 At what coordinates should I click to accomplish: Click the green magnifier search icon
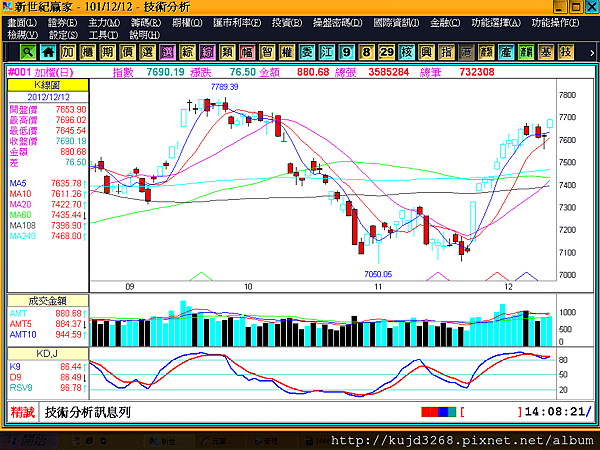pyautogui.click(x=28, y=52)
